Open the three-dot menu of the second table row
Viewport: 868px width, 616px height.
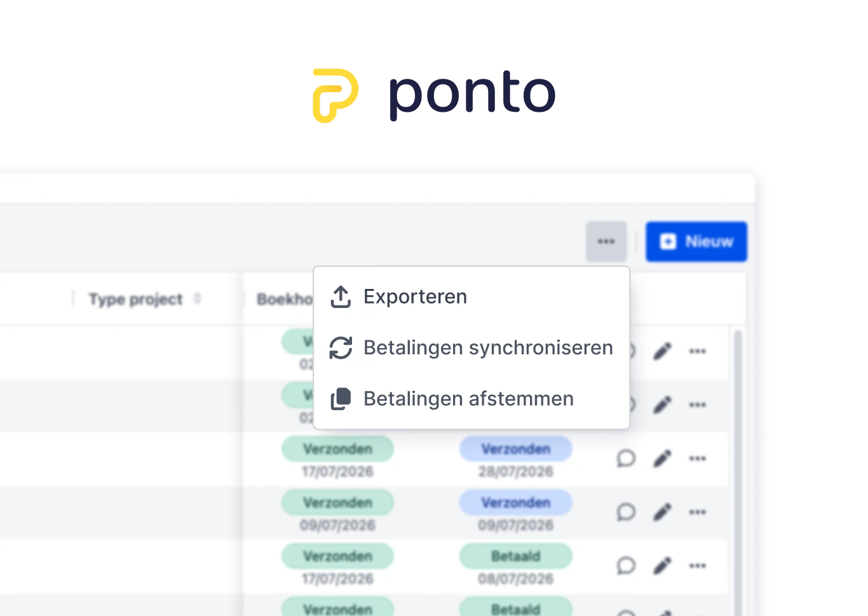[698, 405]
